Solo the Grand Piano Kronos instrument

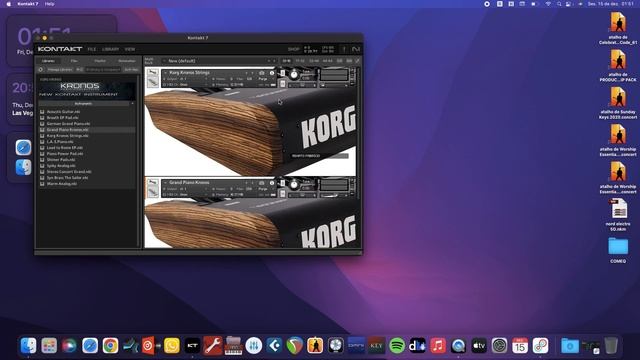click(282, 182)
